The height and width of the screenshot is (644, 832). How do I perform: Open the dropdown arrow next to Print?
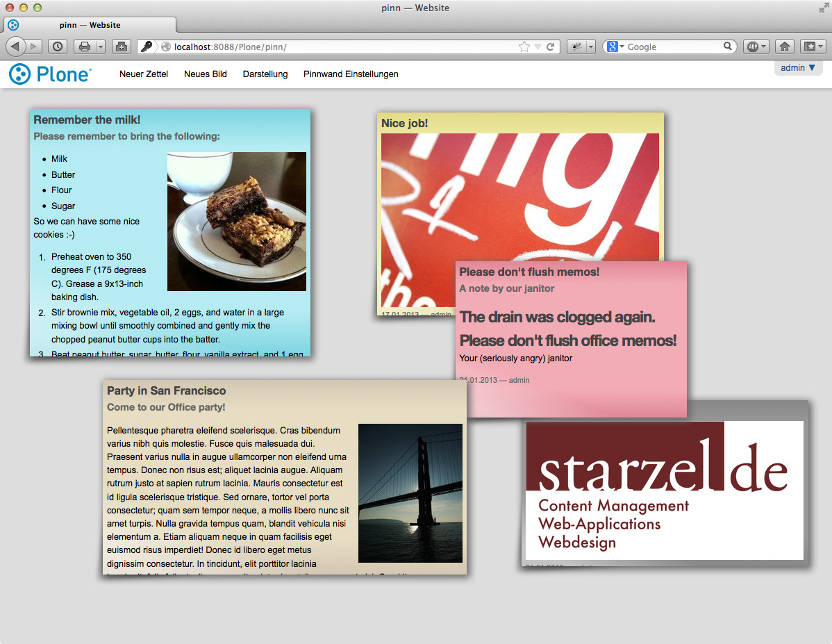(100, 47)
